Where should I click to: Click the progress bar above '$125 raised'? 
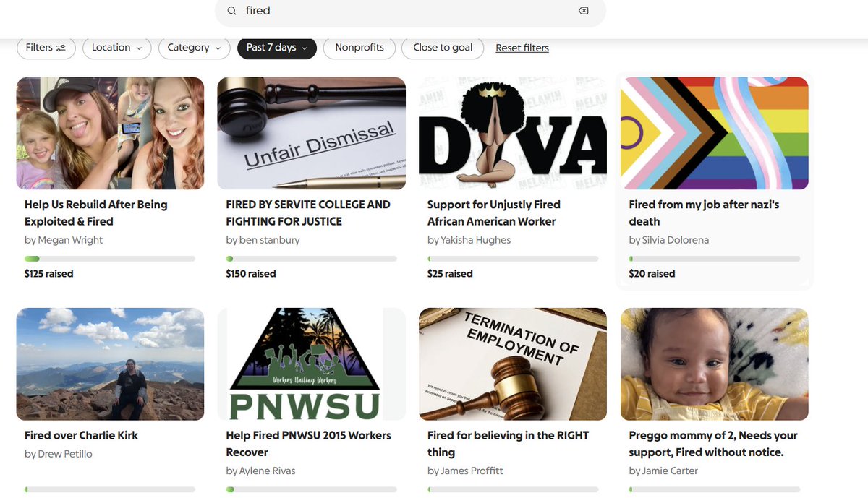tap(110, 259)
